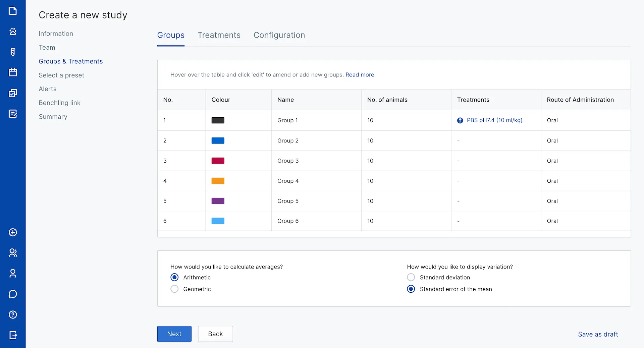This screenshot has height=348, width=644.
Task: Click the document icon in sidebar
Action: [13, 11]
